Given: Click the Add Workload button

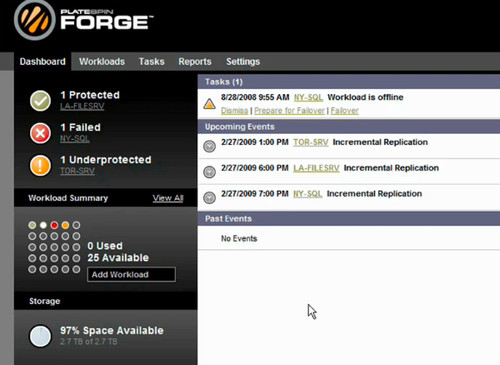Looking at the screenshot, I should pyautogui.click(x=131, y=274).
